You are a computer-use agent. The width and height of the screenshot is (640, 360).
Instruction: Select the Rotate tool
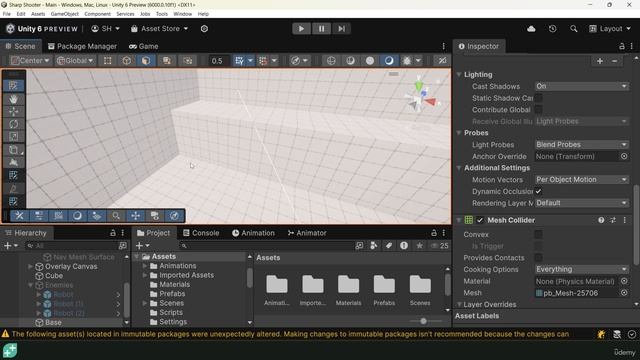[x=13, y=124]
